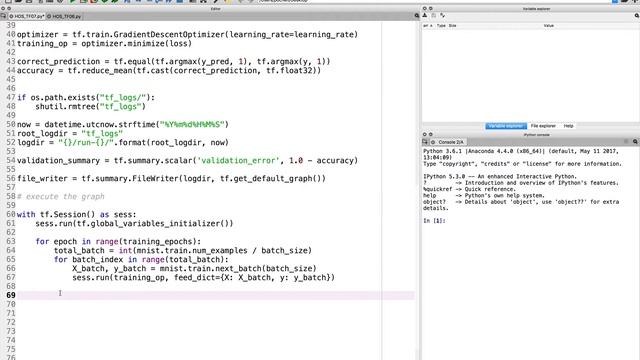Screen dimensions: 640x360
Task: Sort variables by Type column header
Action: (x=441, y=26)
